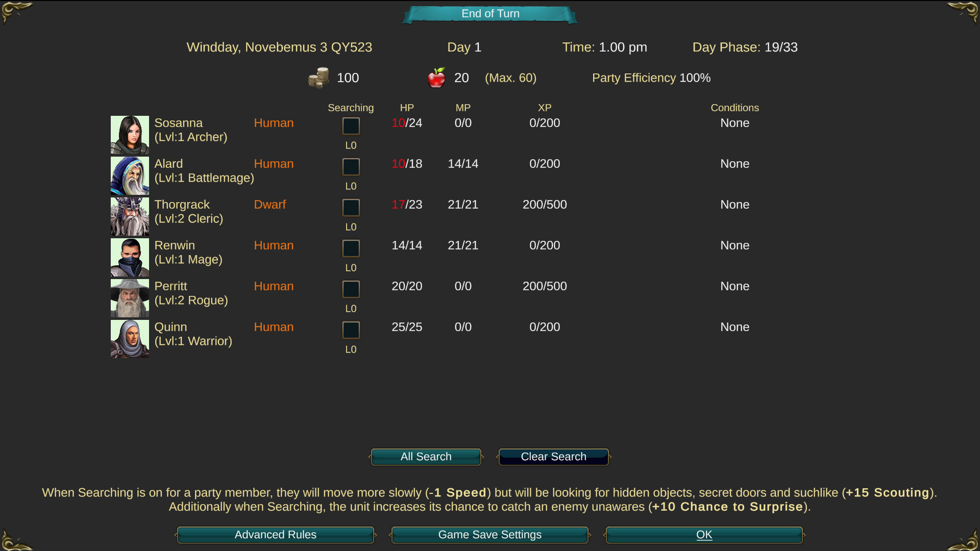The width and height of the screenshot is (980, 551).
Task: Open Game Save Settings panel
Action: tap(490, 534)
